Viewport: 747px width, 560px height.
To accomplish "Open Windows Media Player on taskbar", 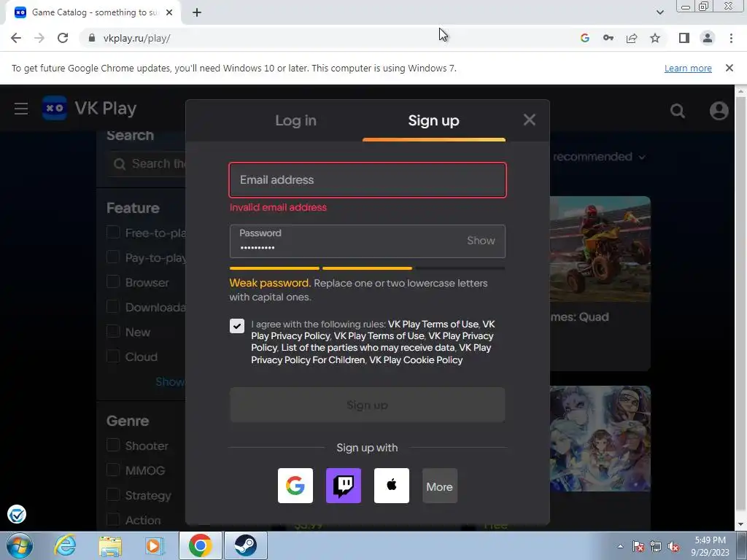I will (154, 545).
